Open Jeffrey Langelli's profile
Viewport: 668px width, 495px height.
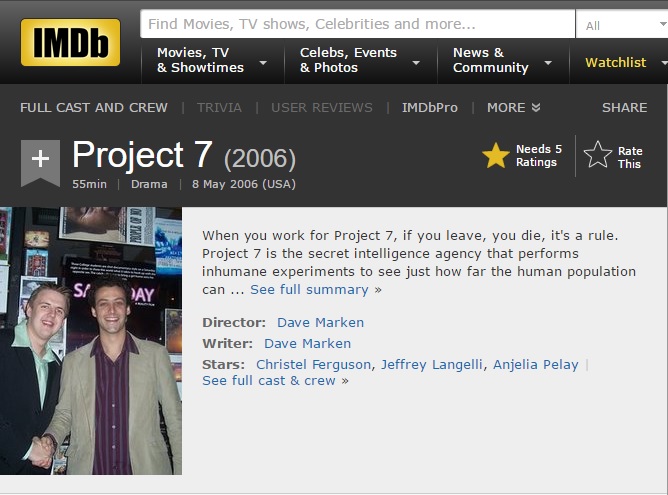pos(432,365)
